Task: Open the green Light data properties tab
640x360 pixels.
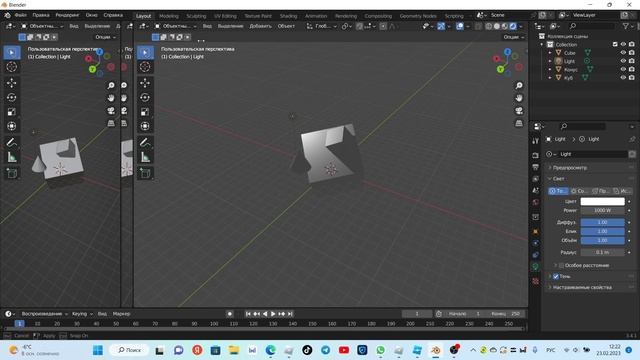Action: click(x=536, y=267)
